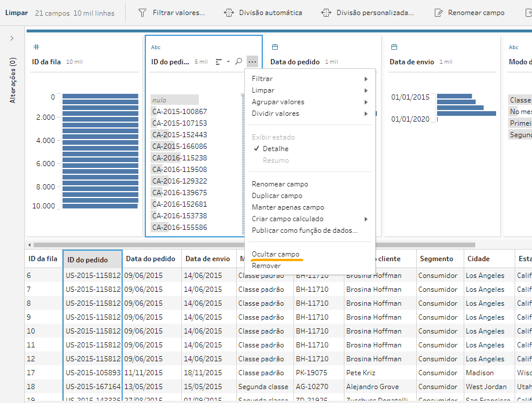Click the Abc type icon of Modo card
The width and height of the screenshot is (532, 403).
click(513, 47)
